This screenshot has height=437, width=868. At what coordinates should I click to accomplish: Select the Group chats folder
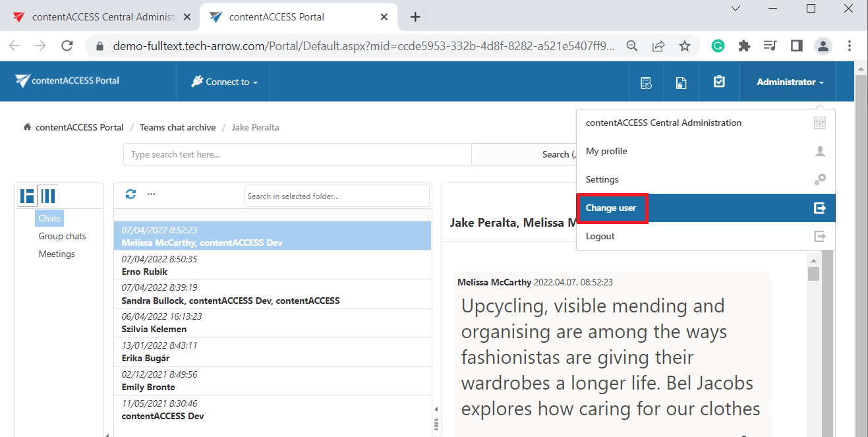(62, 237)
